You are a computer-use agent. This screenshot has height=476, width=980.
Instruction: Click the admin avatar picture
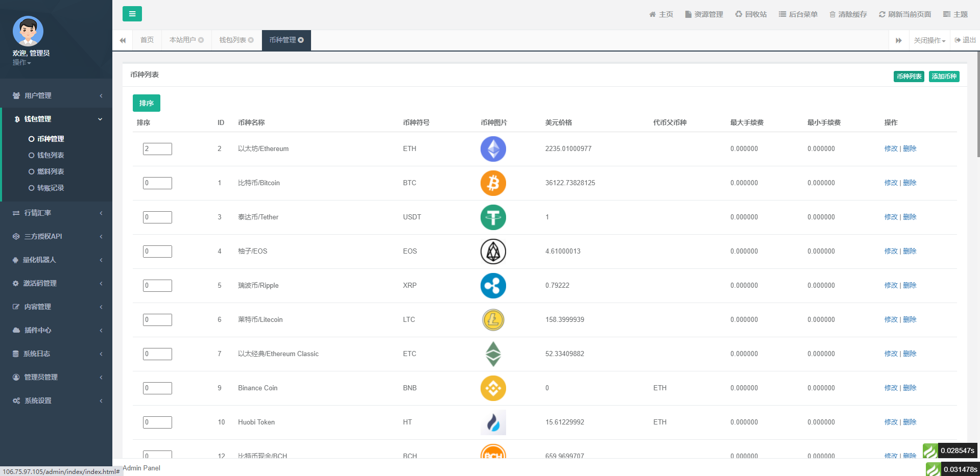point(28,31)
